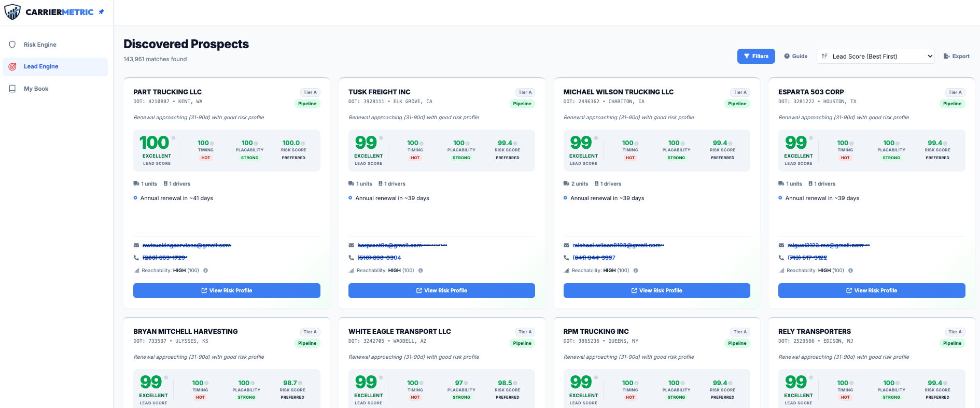Click the Risk Engine shield icon

point(12,45)
